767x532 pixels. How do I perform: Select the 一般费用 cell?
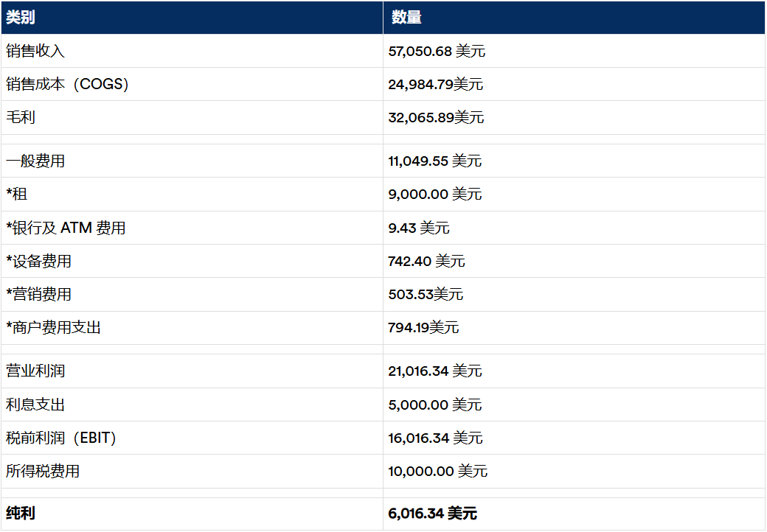point(35,161)
